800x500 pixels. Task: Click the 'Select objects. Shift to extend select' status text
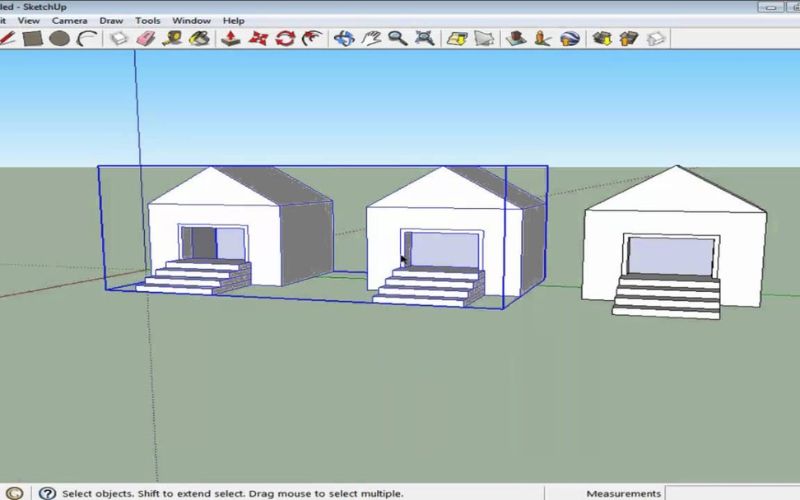[233, 493]
